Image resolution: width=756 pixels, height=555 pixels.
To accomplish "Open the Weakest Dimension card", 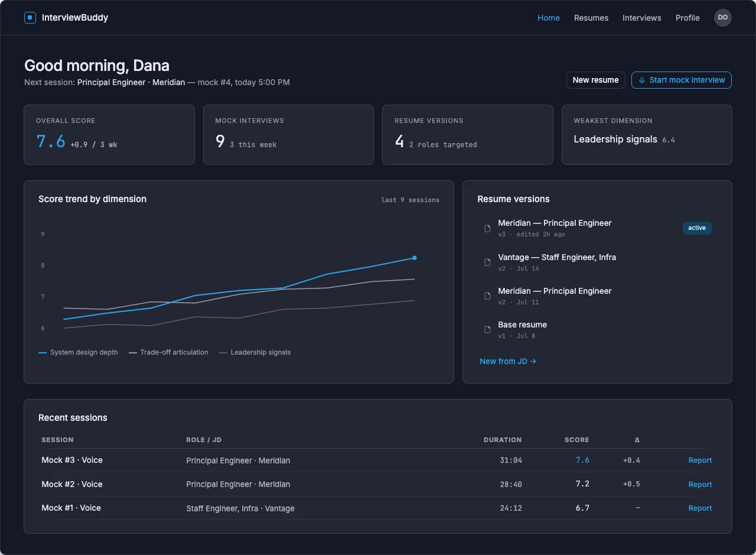I will click(647, 135).
